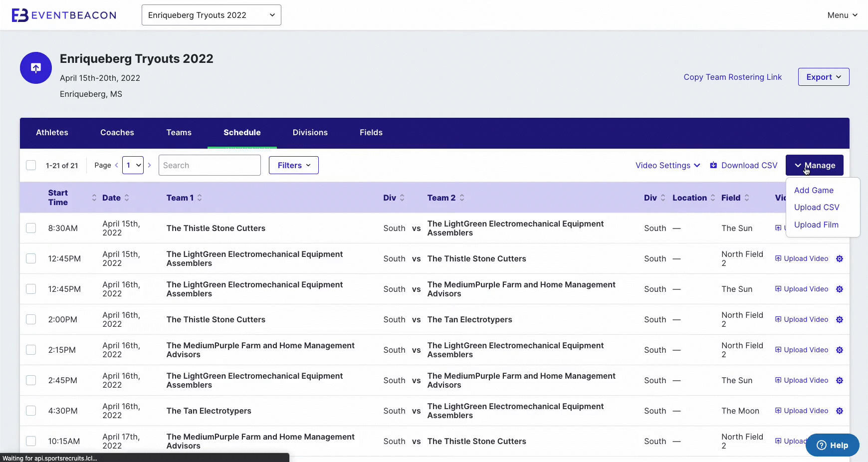Choose Add Game from Manage menu

coord(814,190)
